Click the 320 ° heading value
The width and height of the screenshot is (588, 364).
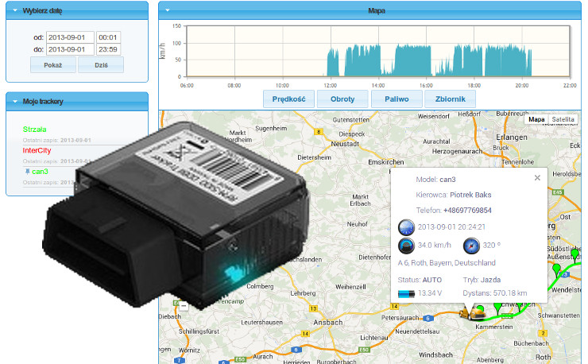click(x=492, y=245)
